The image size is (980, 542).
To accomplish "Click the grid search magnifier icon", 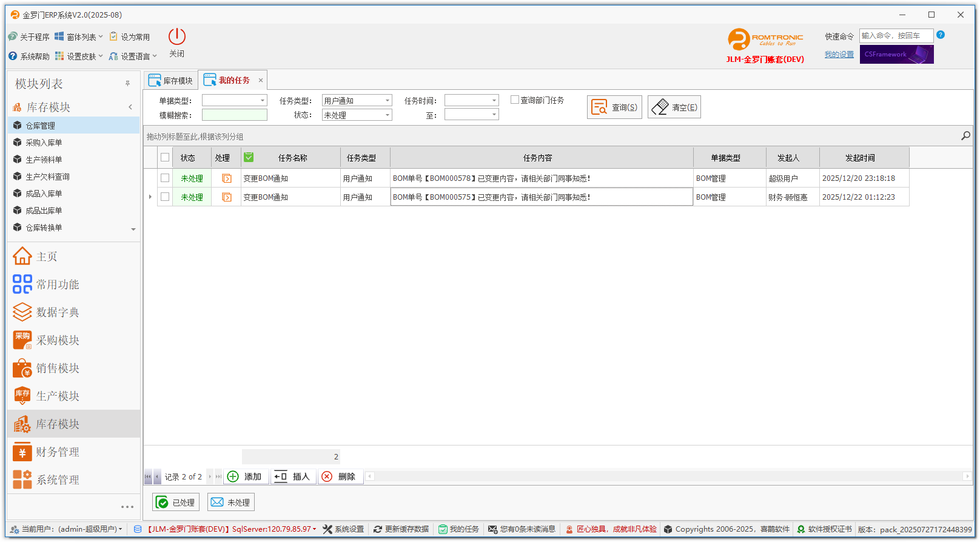I will pos(965,136).
